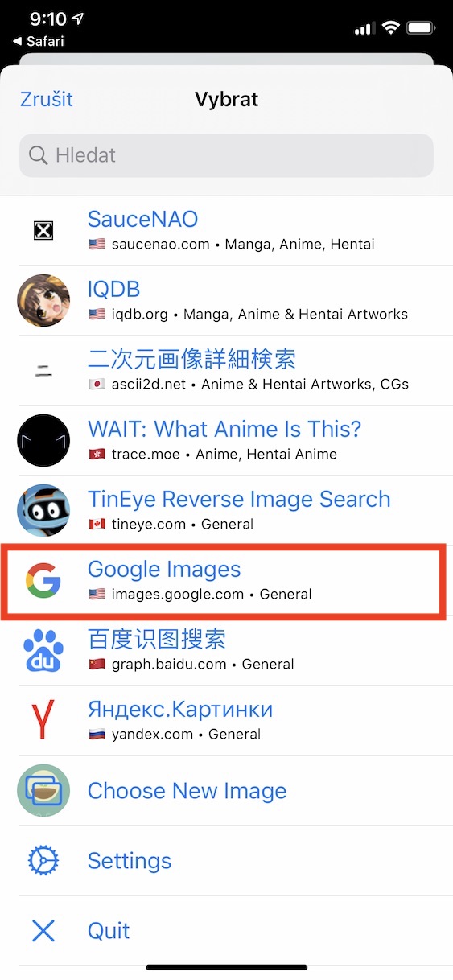Screen dimensions: 453x980
Task: Tap the Quit X icon
Action: pyautogui.click(x=43, y=930)
